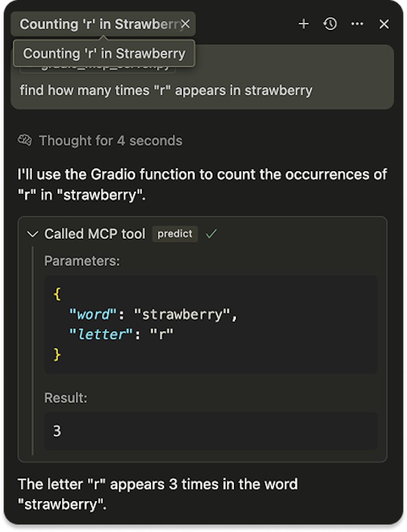Image resolution: width=407 pixels, height=532 pixels.
Task: Click the "predict" tool name badge
Action: point(175,234)
